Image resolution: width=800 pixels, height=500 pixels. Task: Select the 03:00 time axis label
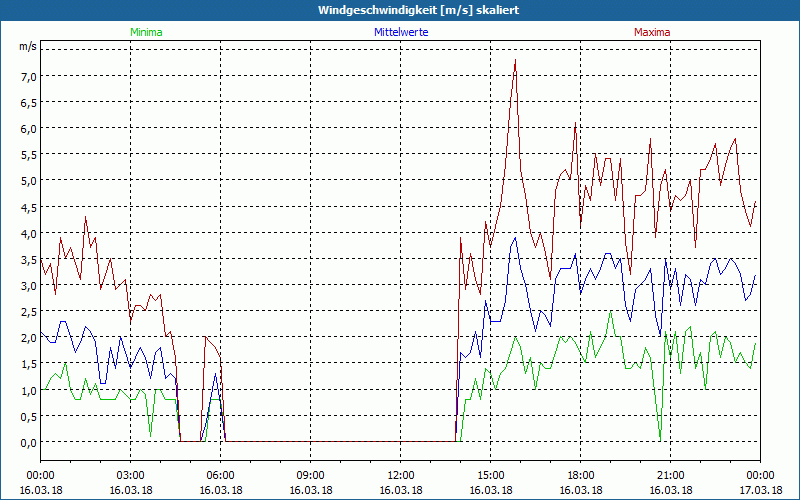pyautogui.click(x=130, y=475)
